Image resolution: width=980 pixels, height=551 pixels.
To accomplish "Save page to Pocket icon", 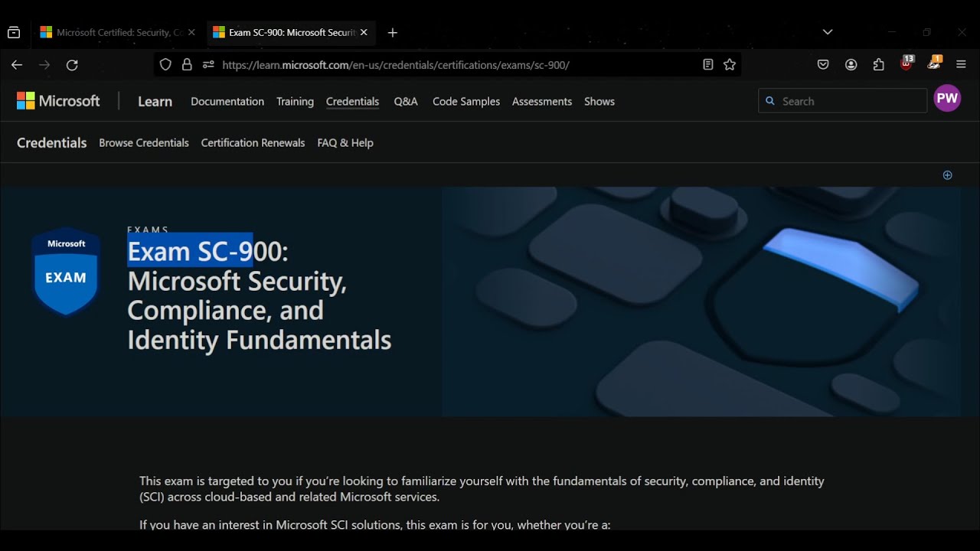I will [x=823, y=65].
